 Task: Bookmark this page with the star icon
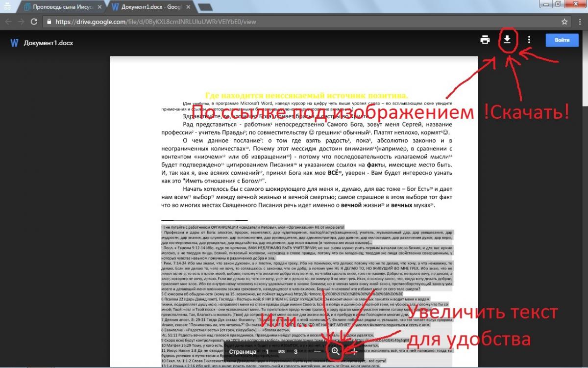(x=564, y=22)
